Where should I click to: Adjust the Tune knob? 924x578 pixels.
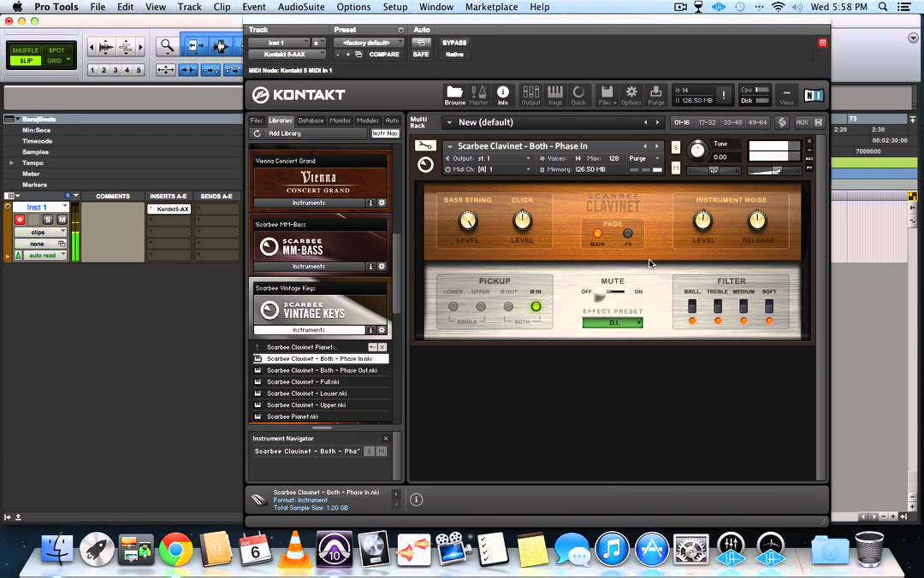tap(697, 150)
